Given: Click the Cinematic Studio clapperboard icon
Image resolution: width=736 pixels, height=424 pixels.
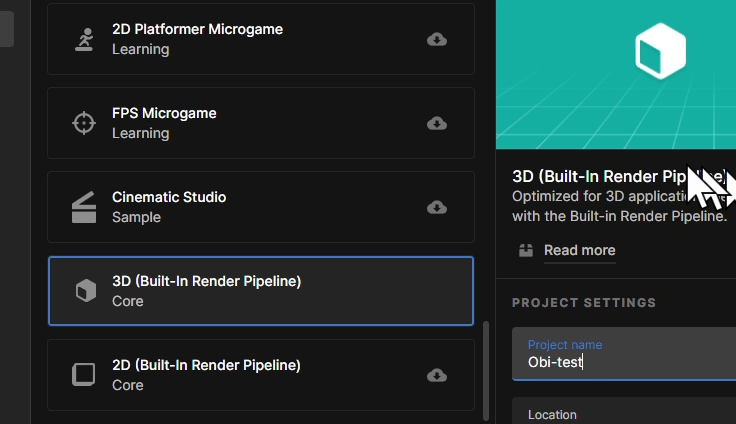Looking at the screenshot, I should coord(84,207).
